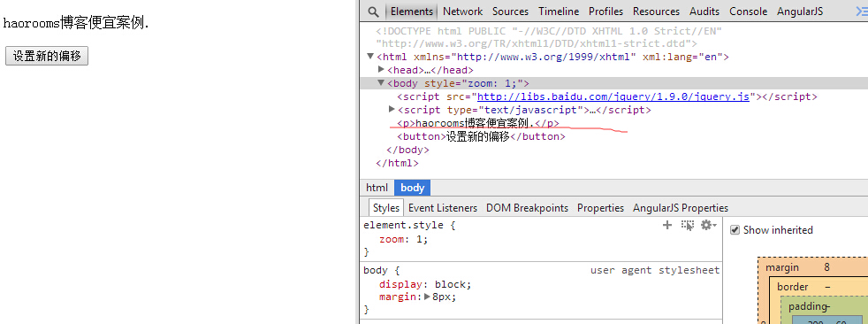Select the html breadcrumb item
The image size is (868, 324).
click(377, 188)
